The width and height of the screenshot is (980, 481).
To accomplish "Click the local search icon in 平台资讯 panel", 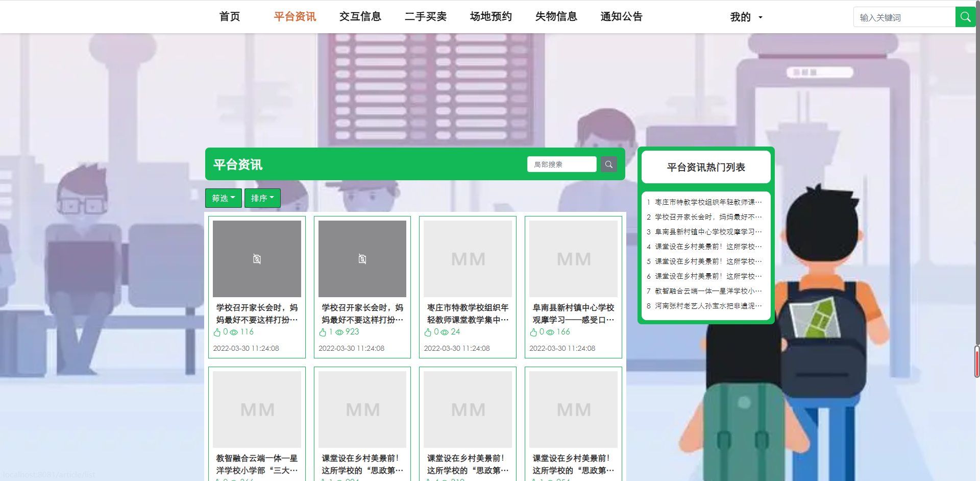I will coord(608,164).
